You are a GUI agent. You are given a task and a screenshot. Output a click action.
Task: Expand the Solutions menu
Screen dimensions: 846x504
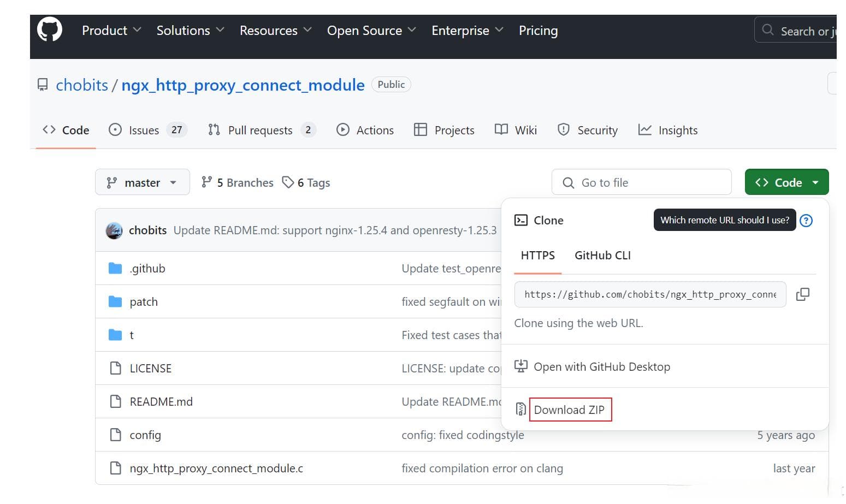pyautogui.click(x=190, y=31)
